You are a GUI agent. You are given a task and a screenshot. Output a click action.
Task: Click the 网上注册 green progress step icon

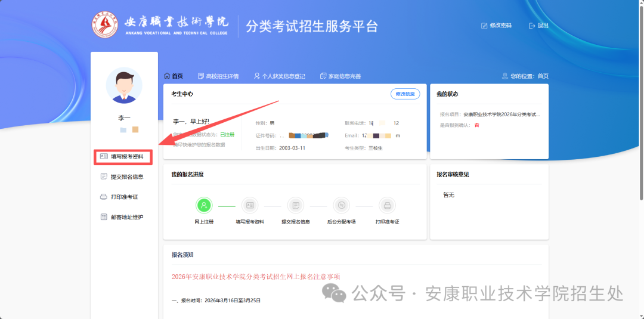pyautogui.click(x=204, y=206)
